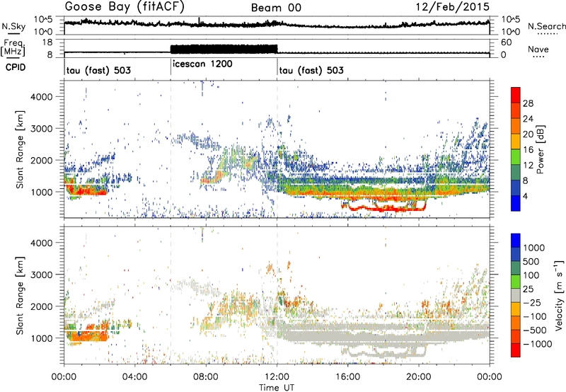Click the sky noise trace in the top panel
566x392 pixels.
point(277,24)
